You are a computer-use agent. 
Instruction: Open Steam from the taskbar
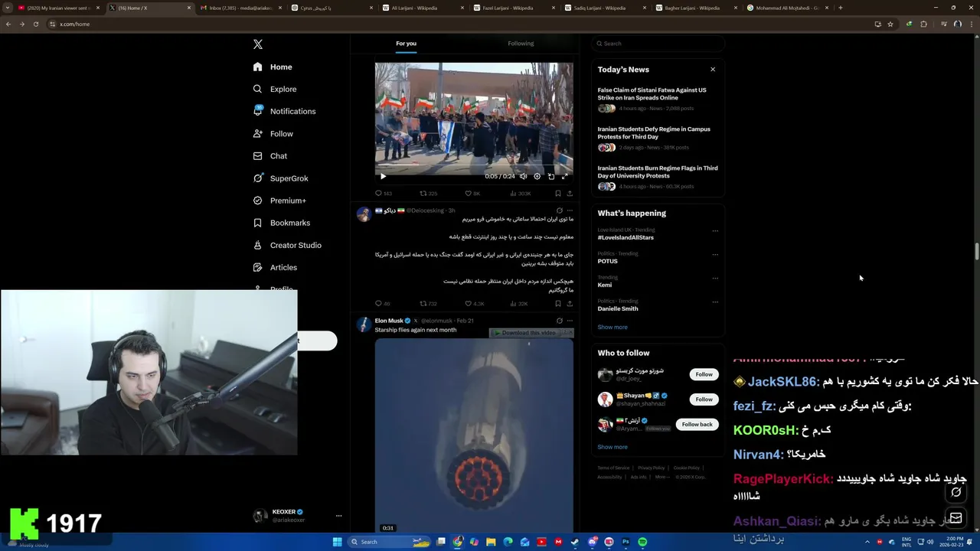(x=575, y=542)
